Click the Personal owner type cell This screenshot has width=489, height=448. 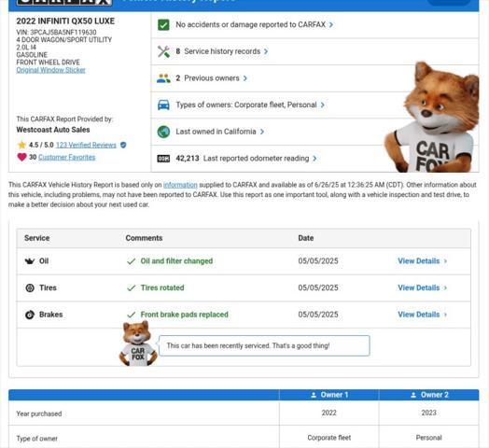(429, 438)
